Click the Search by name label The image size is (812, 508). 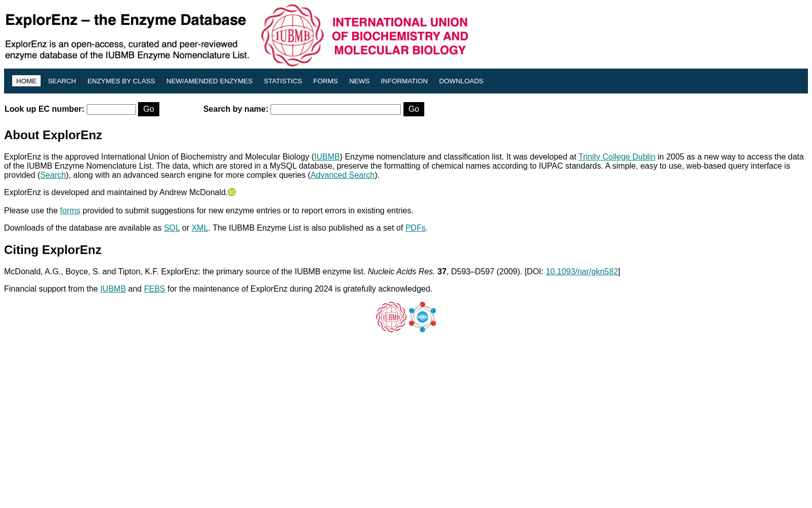[x=235, y=109]
